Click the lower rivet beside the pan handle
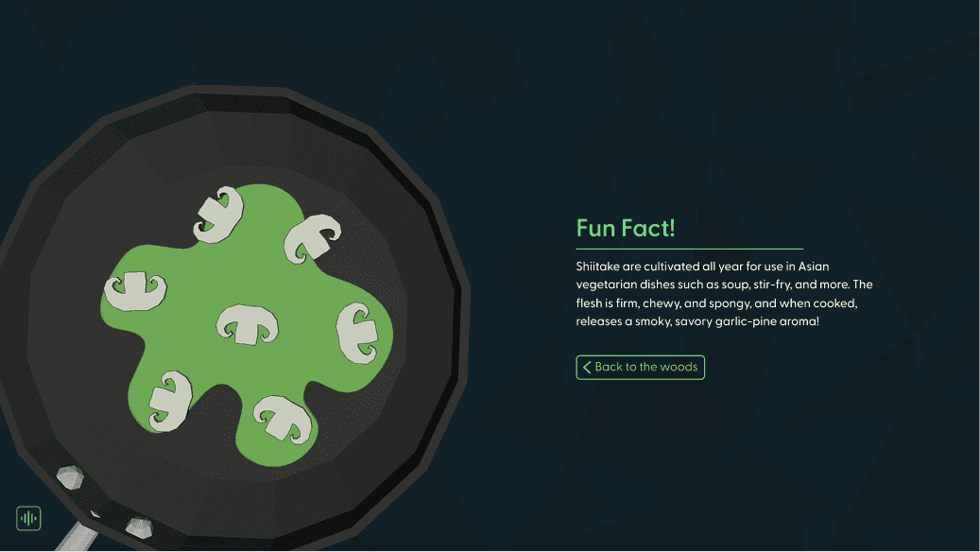Screen dimensions: 980x552 pyautogui.click(x=139, y=527)
